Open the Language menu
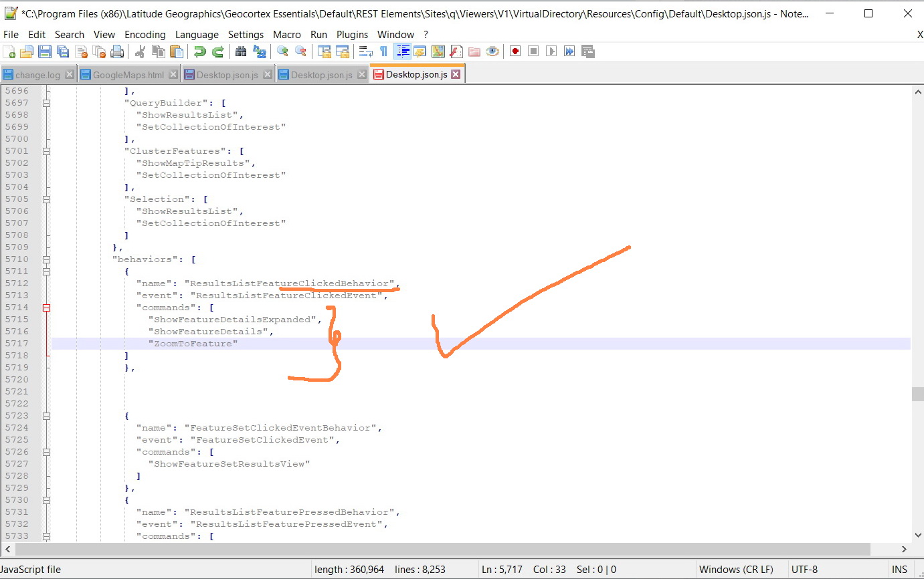Viewport: 924px width, 579px height. pyautogui.click(x=197, y=35)
